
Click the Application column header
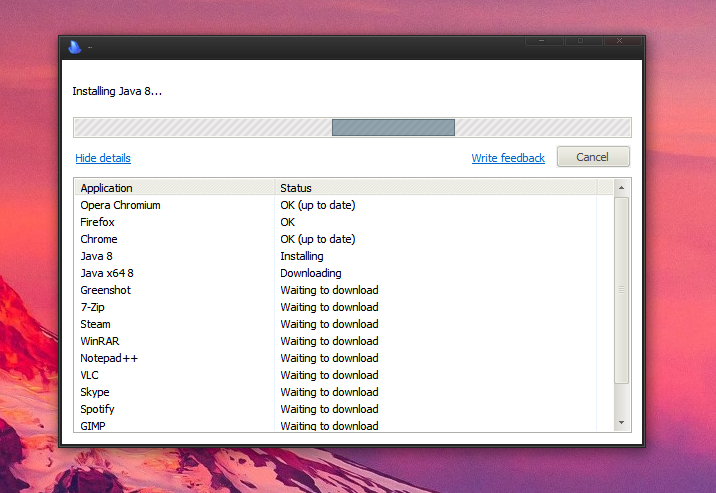click(174, 188)
